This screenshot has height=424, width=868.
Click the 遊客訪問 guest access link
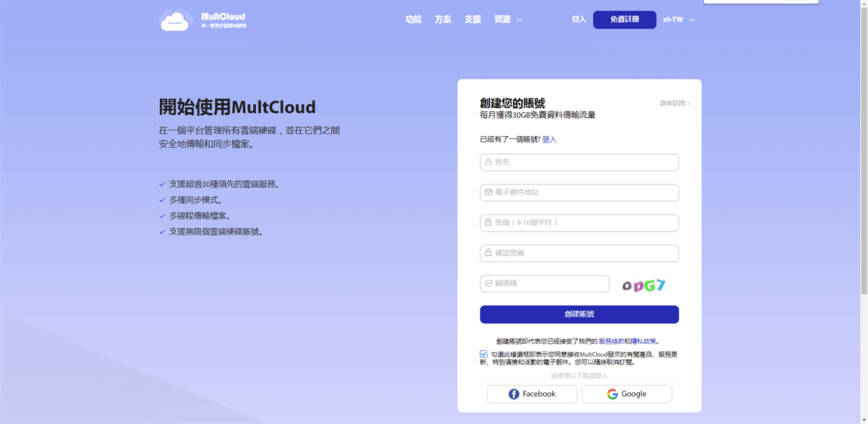674,103
